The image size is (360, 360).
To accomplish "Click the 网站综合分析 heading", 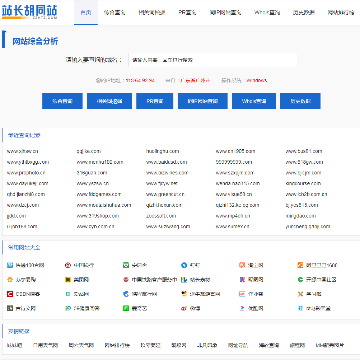I will tap(35, 41).
